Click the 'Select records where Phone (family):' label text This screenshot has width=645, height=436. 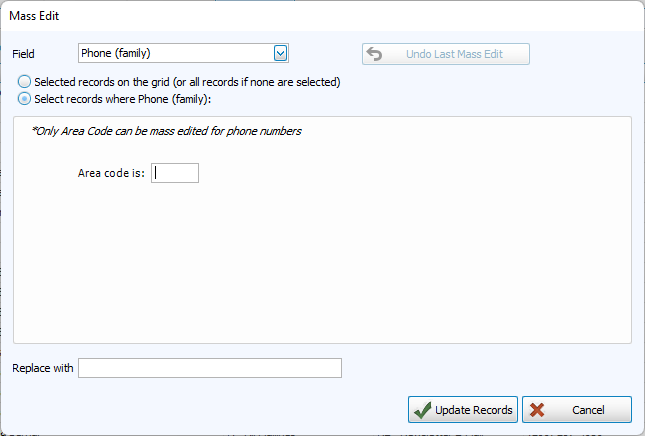[x=123, y=99]
